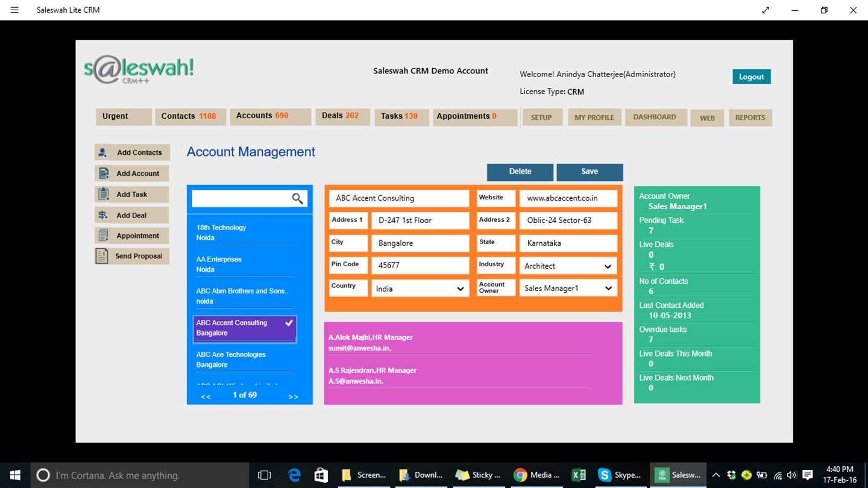868x488 pixels.
Task: Open Excel from the taskbar
Action: [x=579, y=475]
